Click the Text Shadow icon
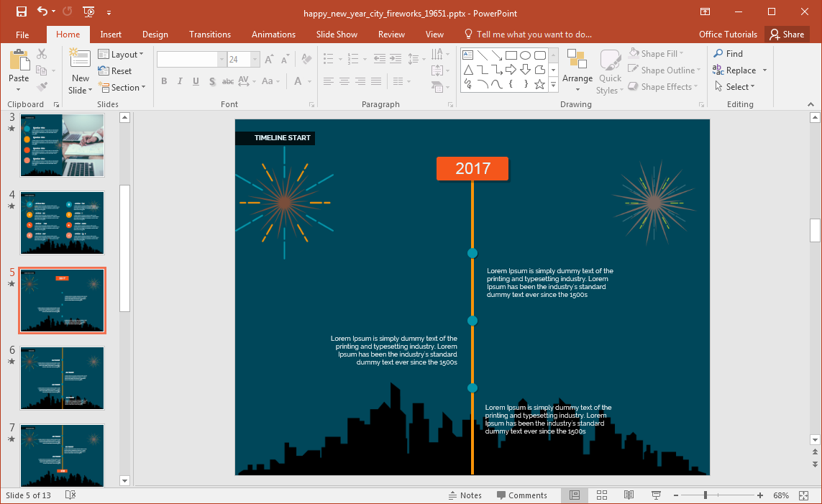Viewport: 822px width, 504px height. (211, 81)
